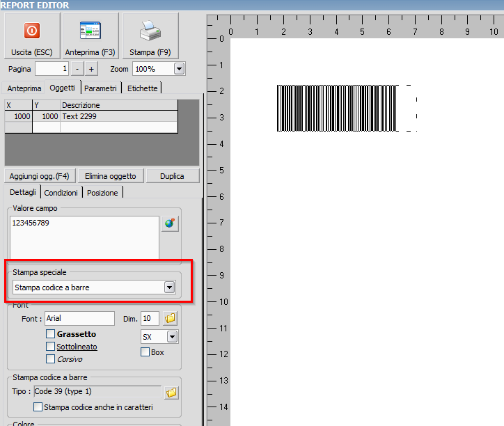Switch to the Anteprima tab
The height and width of the screenshot is (426, 504).
coord(24,88)
